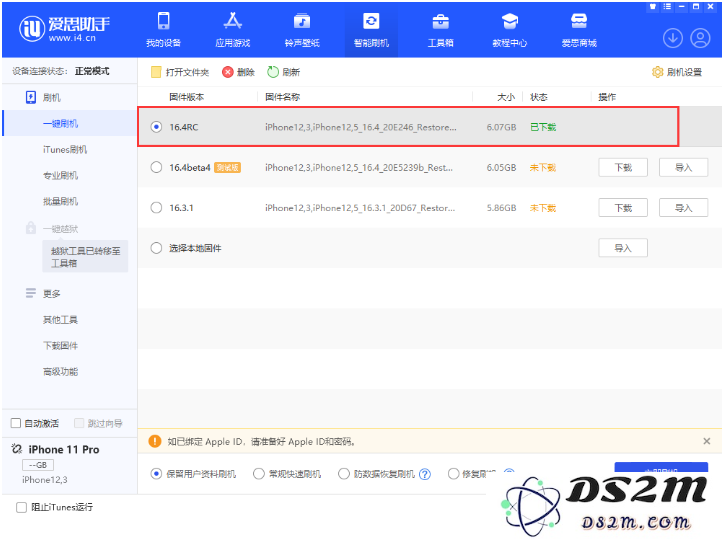Open 工具箱 toolbox
Viewport: 724px width, 540px height.
440,30
